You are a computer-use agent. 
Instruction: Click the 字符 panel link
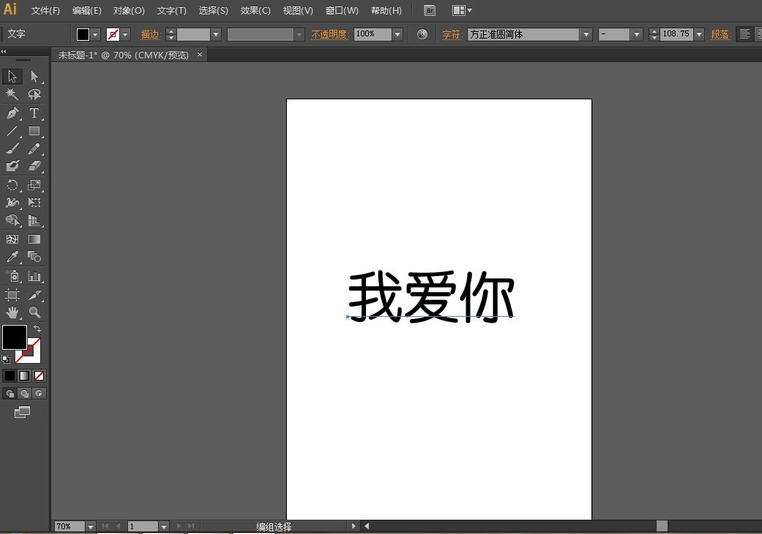pyautogui.click(x=452, y=34)
